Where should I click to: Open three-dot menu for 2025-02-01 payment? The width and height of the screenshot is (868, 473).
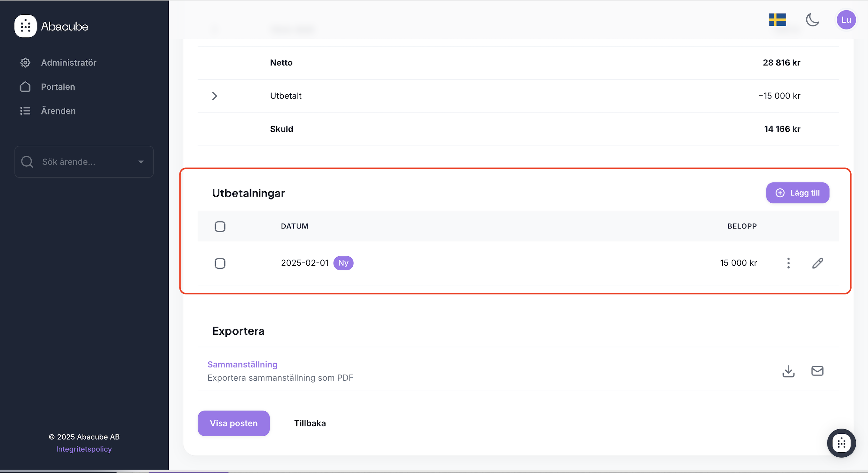click(x=788, y=263)
